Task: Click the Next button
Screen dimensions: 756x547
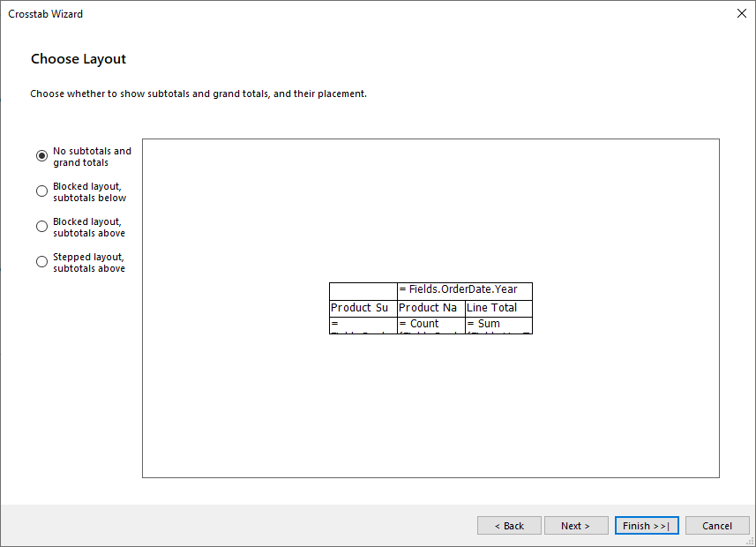Action: (576, 525)
